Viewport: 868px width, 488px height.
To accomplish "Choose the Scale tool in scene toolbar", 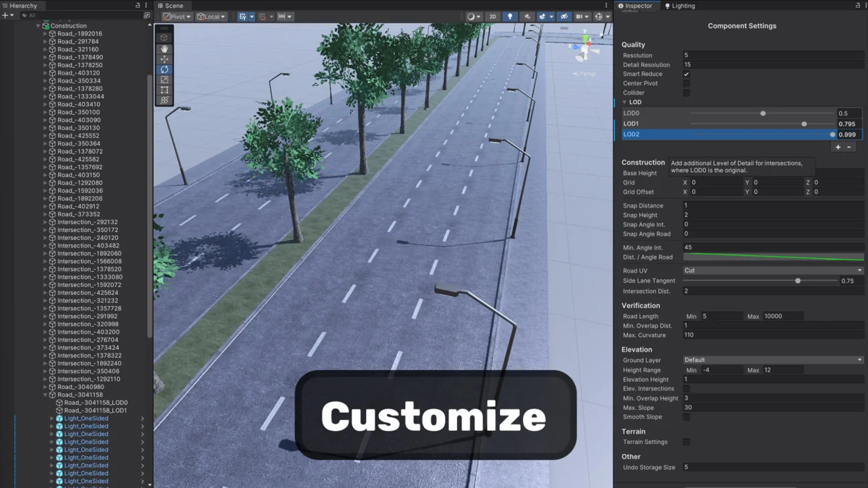I will [x=164, y=80].
